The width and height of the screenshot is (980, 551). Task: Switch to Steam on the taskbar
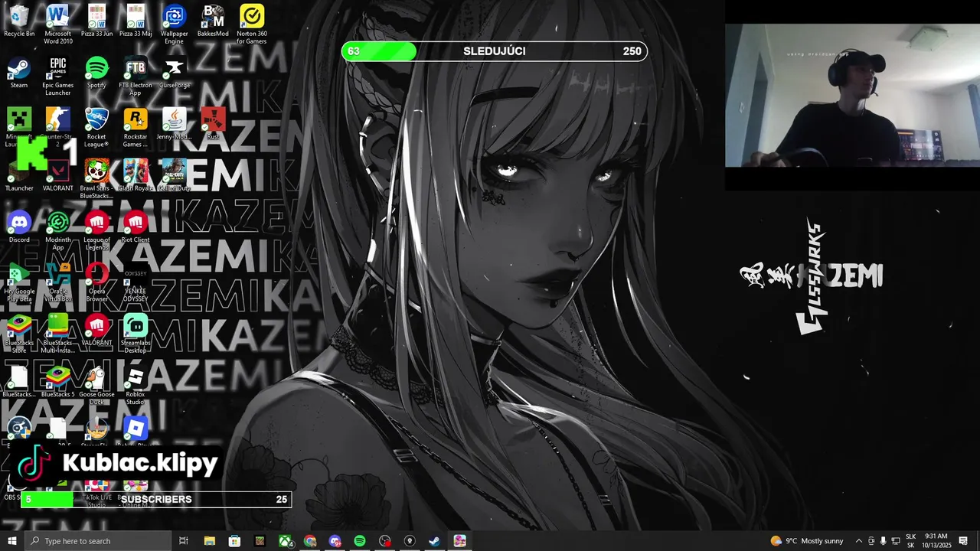click(434, 541)
